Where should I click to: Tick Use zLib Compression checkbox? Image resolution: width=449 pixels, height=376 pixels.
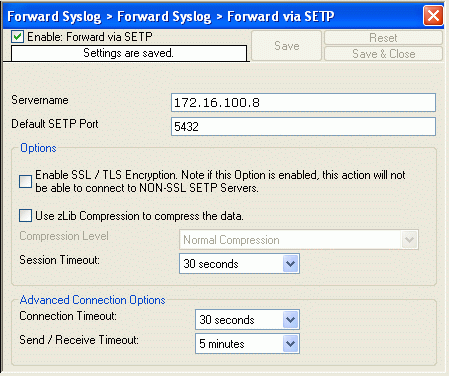pos(25,216)
